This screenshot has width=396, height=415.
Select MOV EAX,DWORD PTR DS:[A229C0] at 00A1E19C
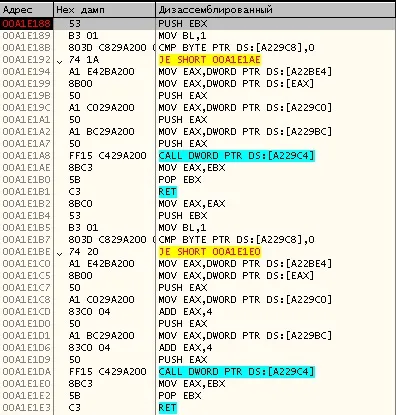tap(245, 108)
